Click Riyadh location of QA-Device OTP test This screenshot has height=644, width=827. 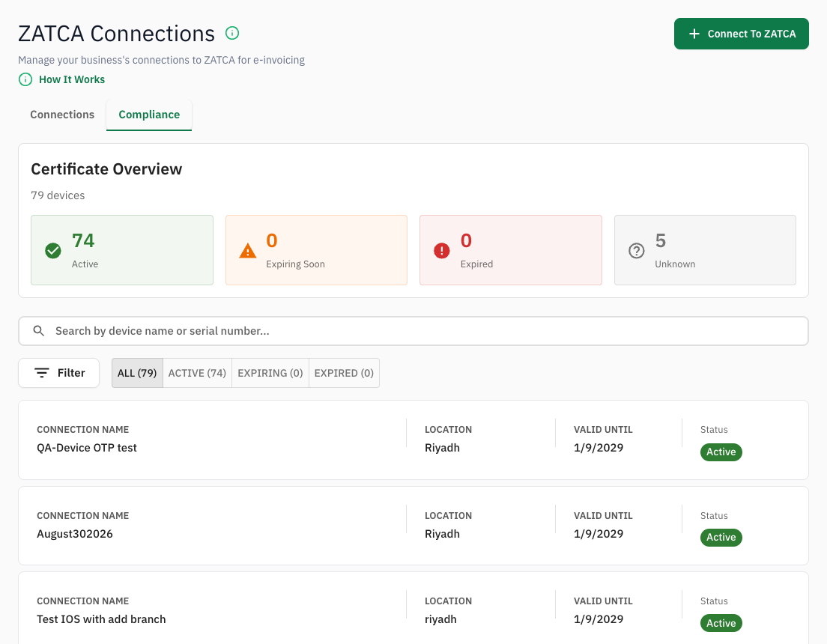[x=442, y=448]
